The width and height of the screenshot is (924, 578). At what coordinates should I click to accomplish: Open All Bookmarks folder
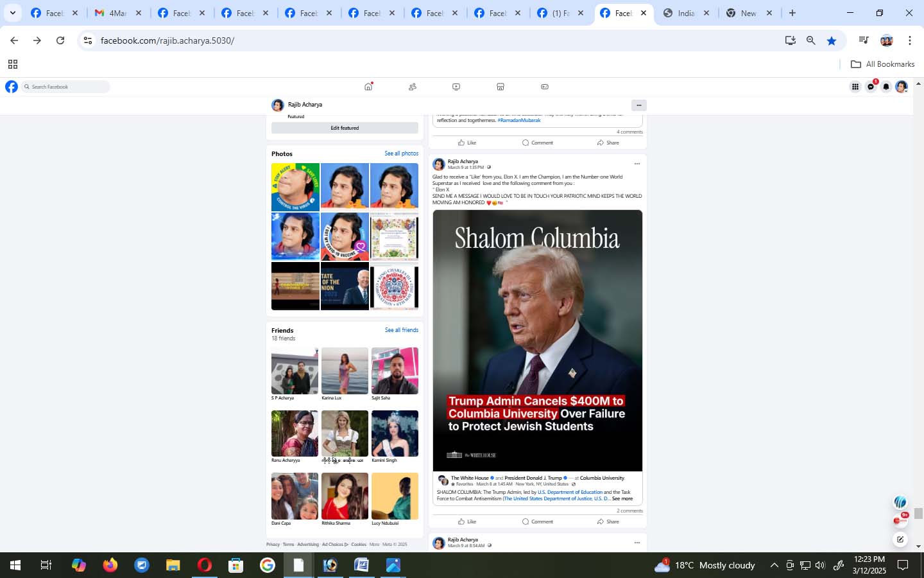[882, 64]
